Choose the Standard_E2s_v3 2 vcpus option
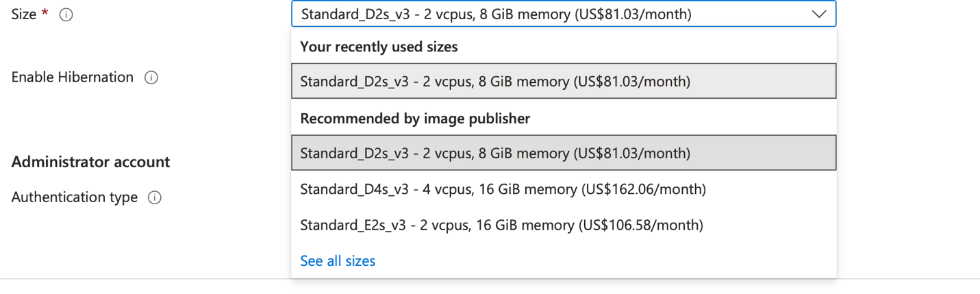980x294 pixels. pyautogui.click(x=564, y=225)
